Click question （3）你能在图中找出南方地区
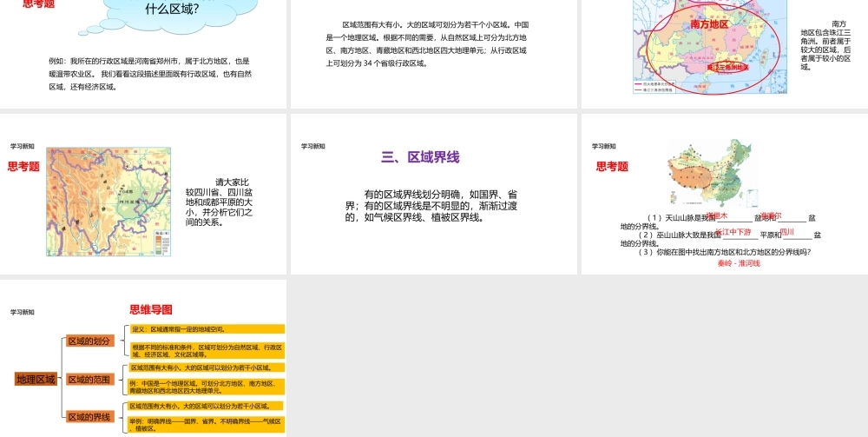This screenshot has width=868, height=437. pos(725,252)
